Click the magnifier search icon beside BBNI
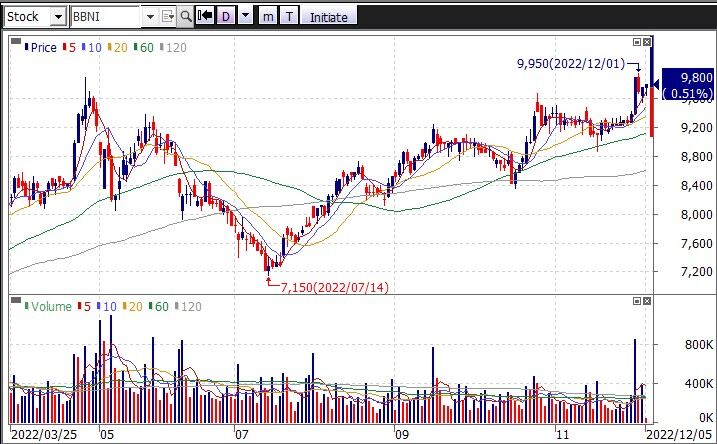Screen dimensions: 717x444 tap(186, 16)
